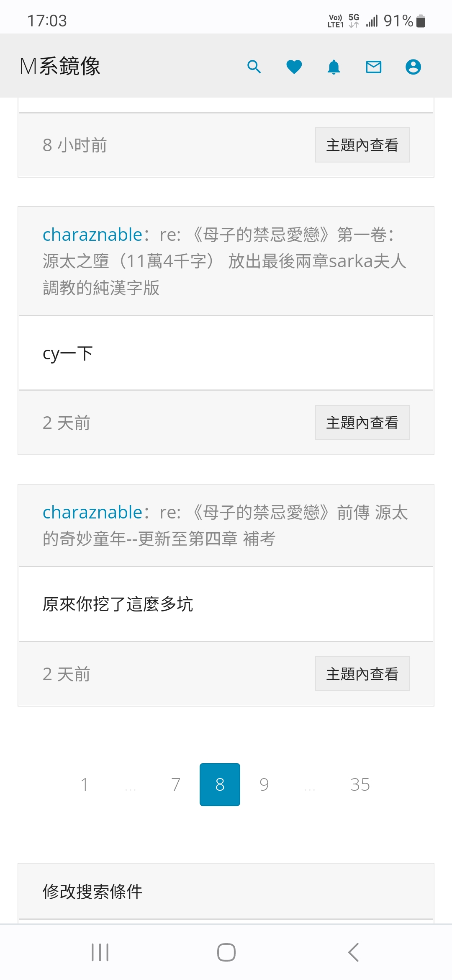Viewport: 452px width, 980px height.
Task: Open notifications bell icon
Action: coord(334,67)
